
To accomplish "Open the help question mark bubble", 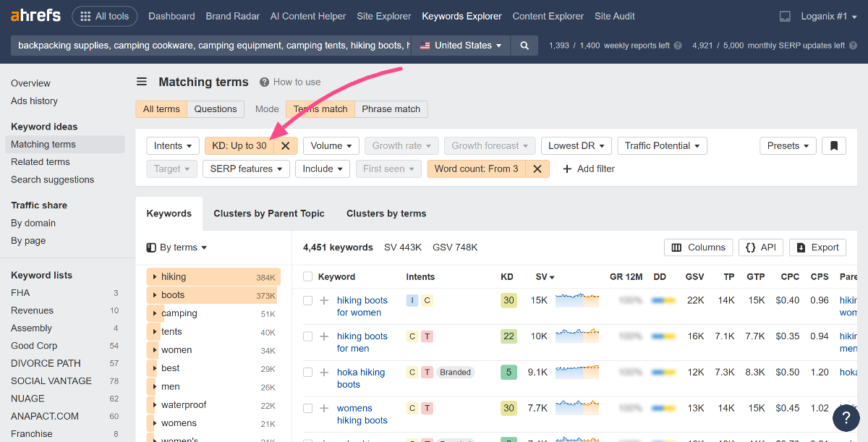I will (x=846, y=418).
